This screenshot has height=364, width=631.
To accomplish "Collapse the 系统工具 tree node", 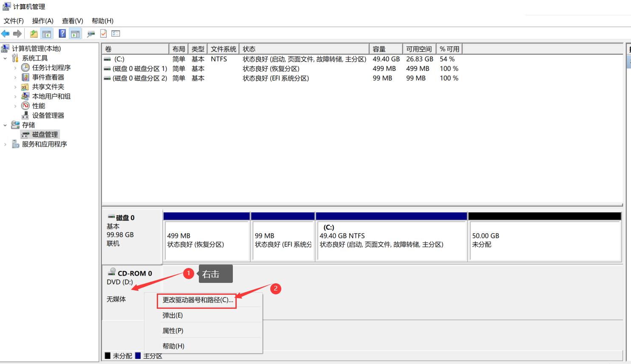I will pyautogui.click(x=5, y=58).
